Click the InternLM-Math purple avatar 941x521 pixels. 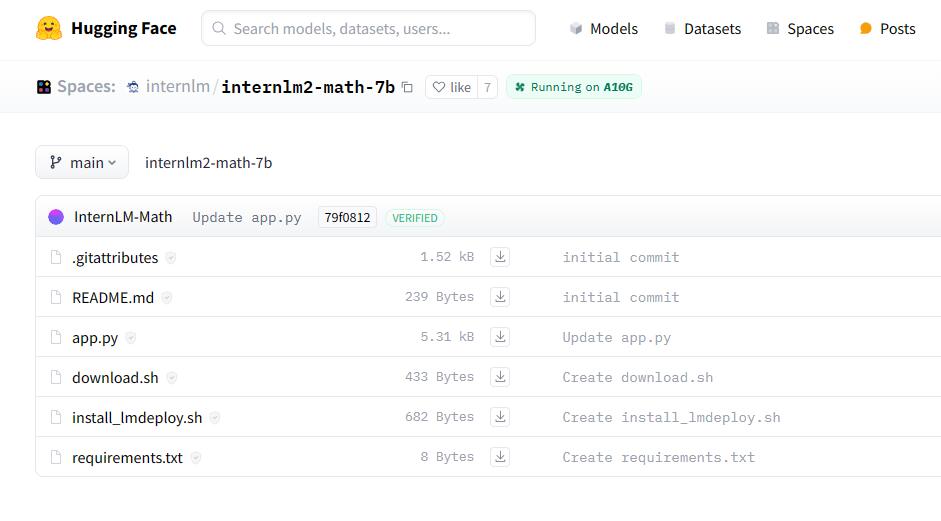[x=56, y=217]
